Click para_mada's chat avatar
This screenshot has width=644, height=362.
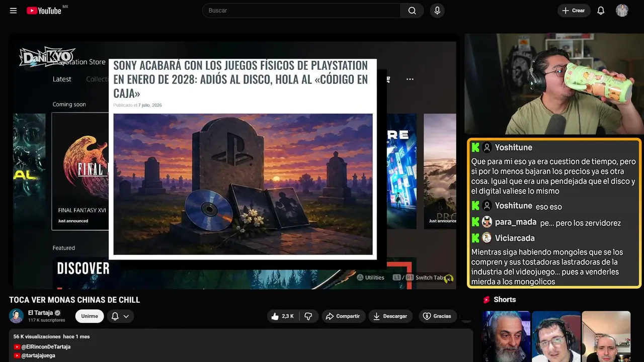(x=487, y=222)
